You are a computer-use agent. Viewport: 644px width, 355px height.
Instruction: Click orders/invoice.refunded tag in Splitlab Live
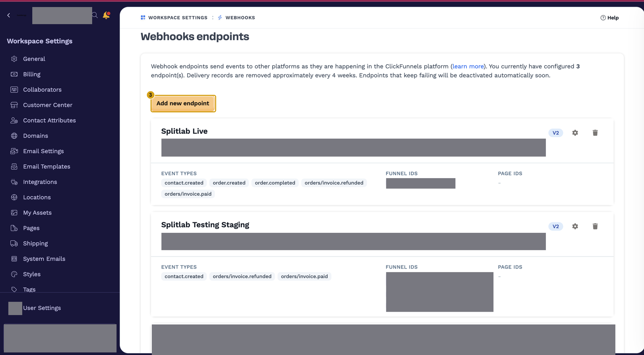334,183
